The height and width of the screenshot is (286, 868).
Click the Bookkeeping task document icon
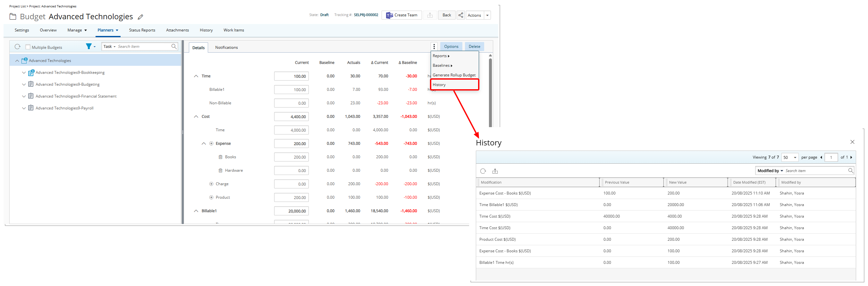[x=31, y=73]
